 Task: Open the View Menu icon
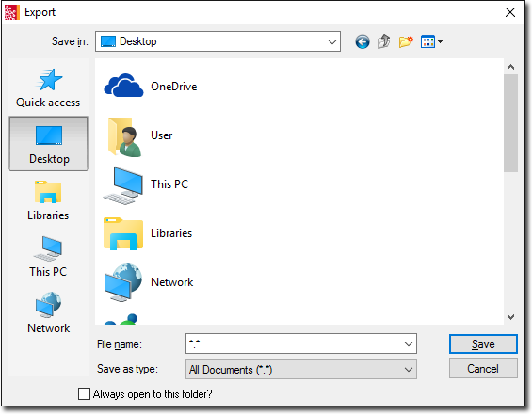[x=431, y=41]
